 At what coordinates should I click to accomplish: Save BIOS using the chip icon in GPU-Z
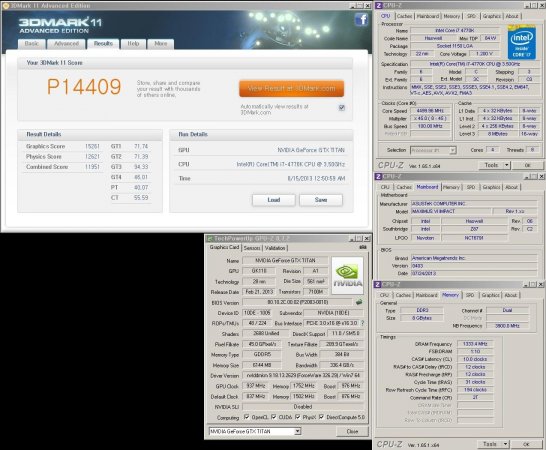(x=359, y=302)
